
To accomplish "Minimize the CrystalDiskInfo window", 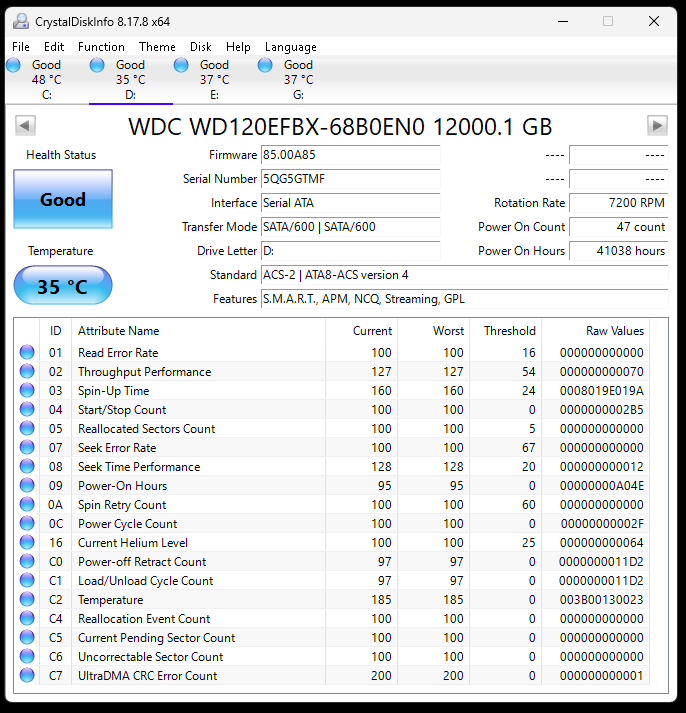I will point(563,21).
